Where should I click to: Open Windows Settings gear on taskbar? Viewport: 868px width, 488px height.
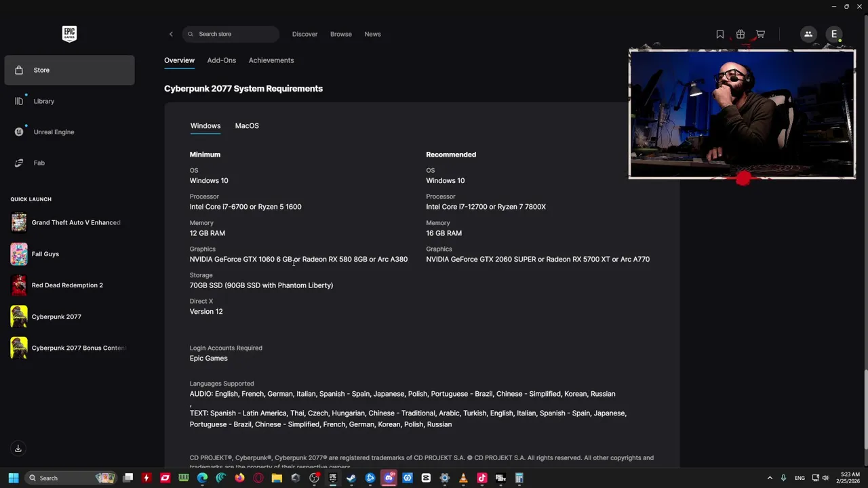444,478
